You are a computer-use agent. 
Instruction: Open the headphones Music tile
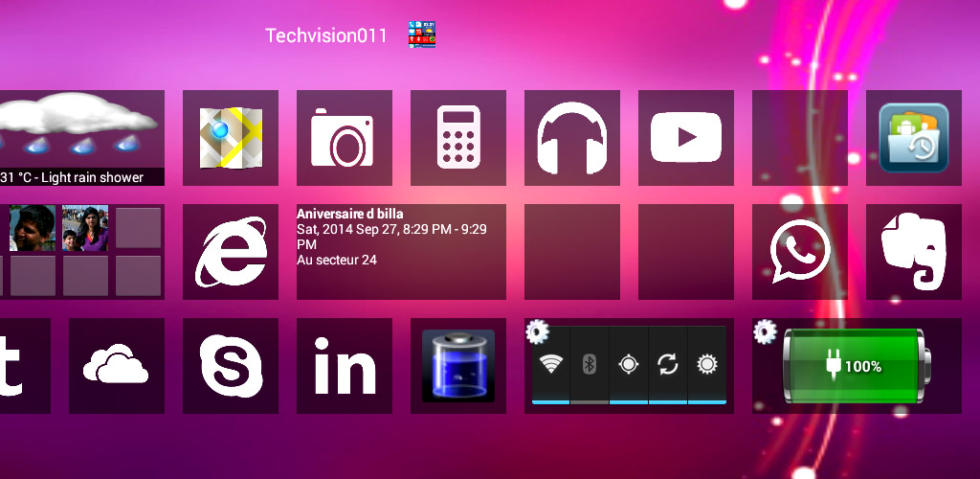coord(572,138)
